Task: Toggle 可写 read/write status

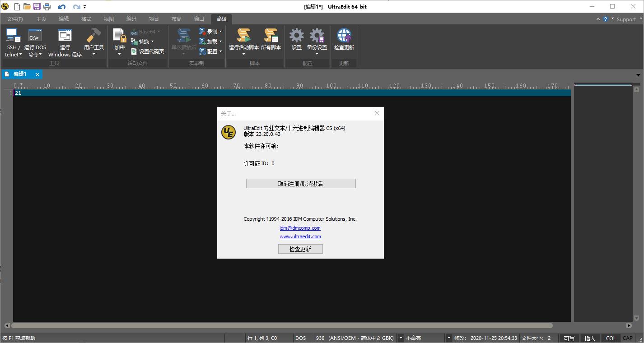Action: 569,338
